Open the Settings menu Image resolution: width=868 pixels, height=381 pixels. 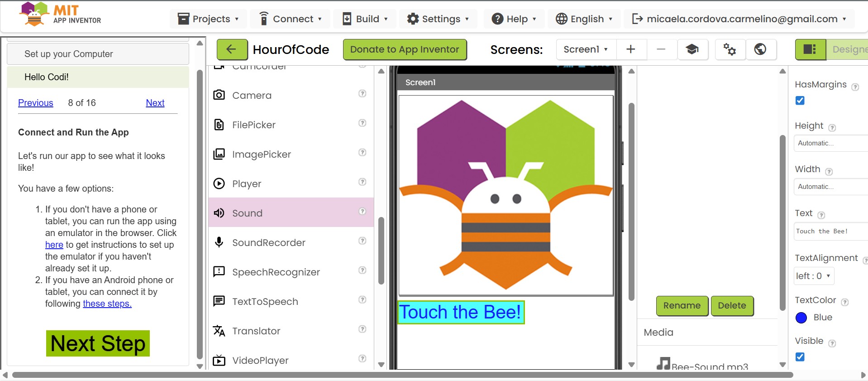(x=438, y=19)
